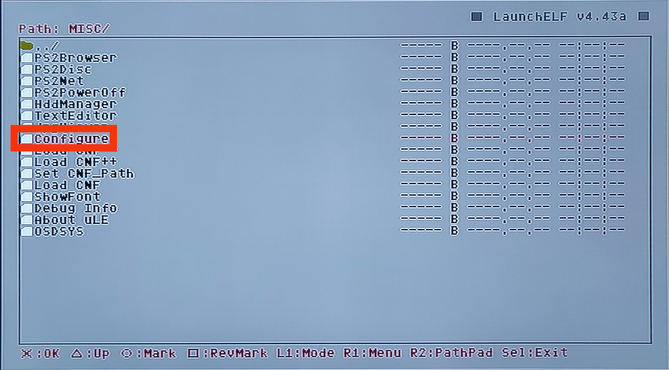Click the R1:Menu hint

[372, 353]
